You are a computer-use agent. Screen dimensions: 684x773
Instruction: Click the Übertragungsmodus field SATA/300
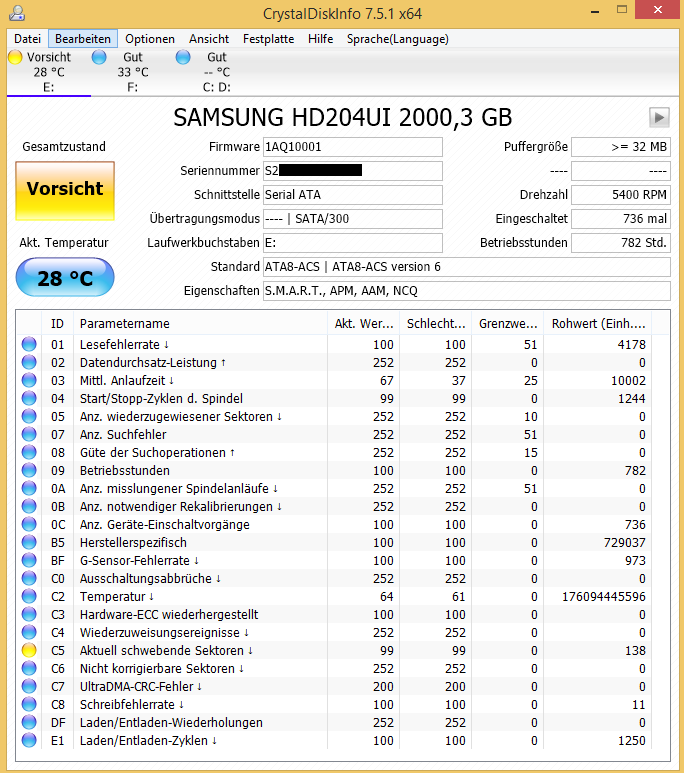point(353,219)
